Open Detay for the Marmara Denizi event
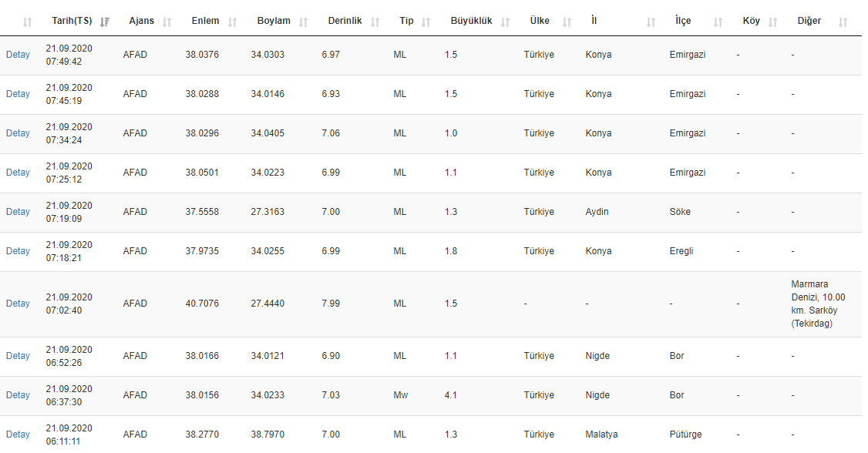The width and height of the screenshot is (868, 453). (18, 304)
